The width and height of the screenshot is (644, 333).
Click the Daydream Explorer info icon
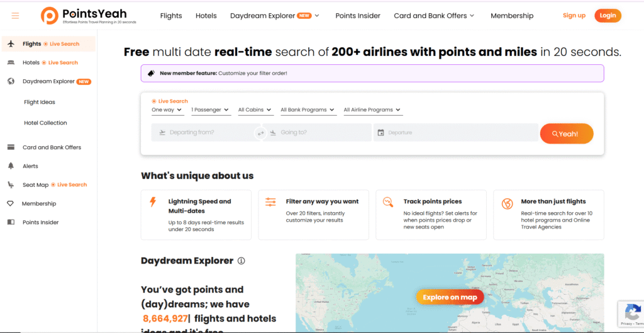[x=241, y=261]
